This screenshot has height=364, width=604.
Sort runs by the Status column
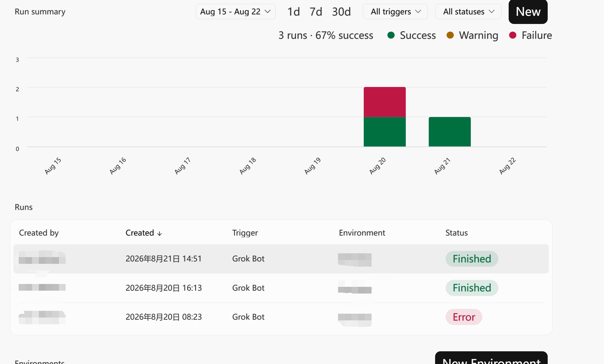coord(456,233)
